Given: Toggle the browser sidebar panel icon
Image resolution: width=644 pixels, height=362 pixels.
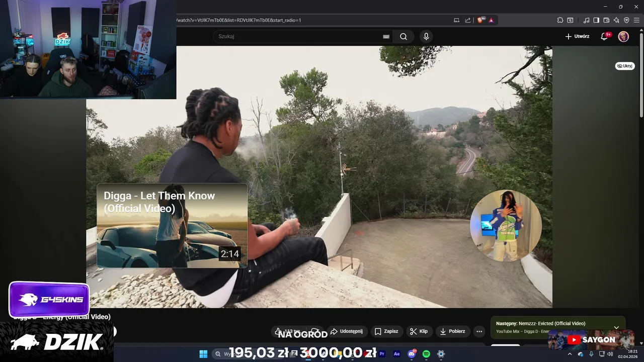Looking at the screenshot, I should tap(596, 20).
